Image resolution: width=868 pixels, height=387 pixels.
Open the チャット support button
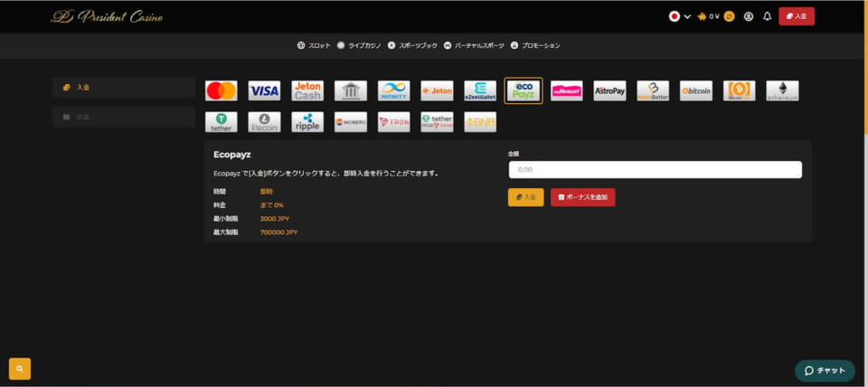(825, 371)
